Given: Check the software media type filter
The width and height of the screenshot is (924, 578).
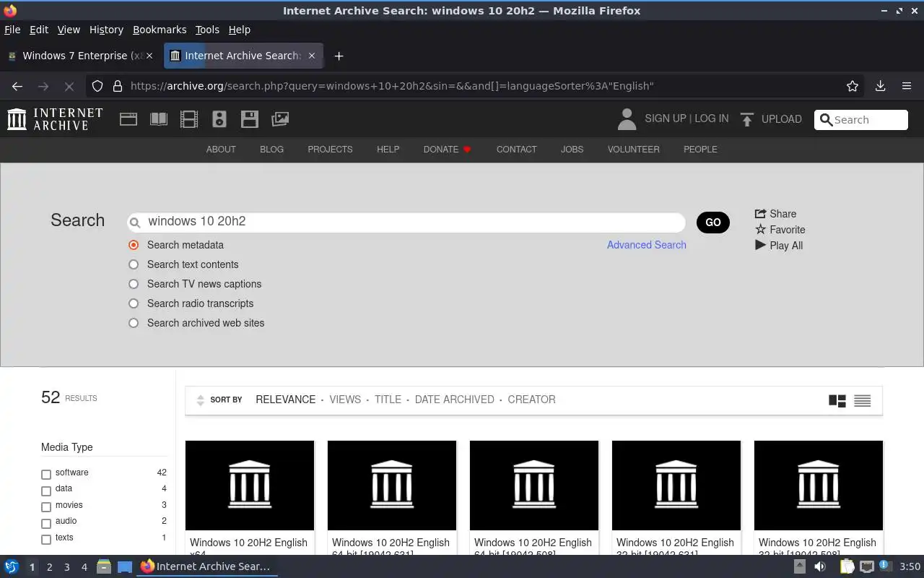Looking at the screenshot, I should click(46, 475).
